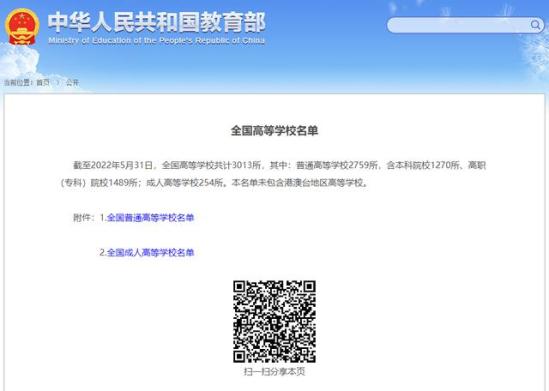Click the QR code image

274,321
